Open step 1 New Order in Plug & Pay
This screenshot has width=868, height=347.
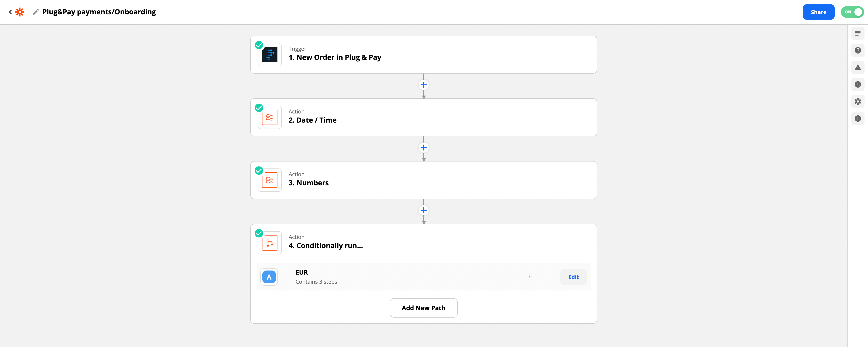coord(424,55)
